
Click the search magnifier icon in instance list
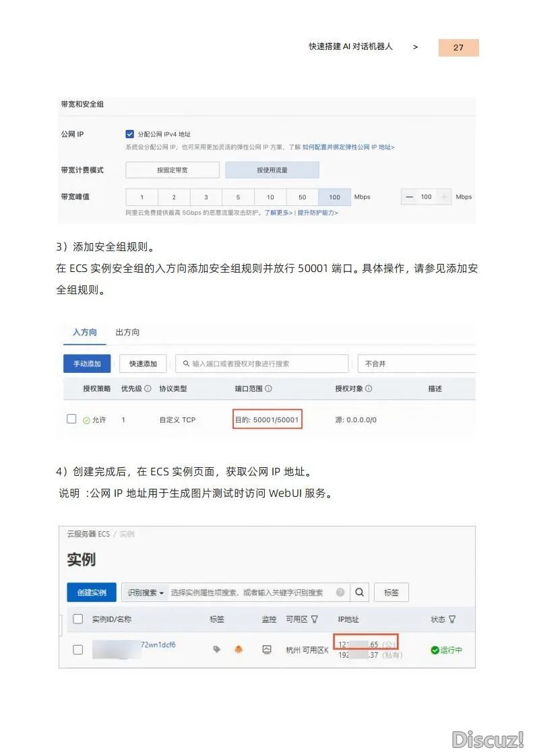tap(360, 592)
